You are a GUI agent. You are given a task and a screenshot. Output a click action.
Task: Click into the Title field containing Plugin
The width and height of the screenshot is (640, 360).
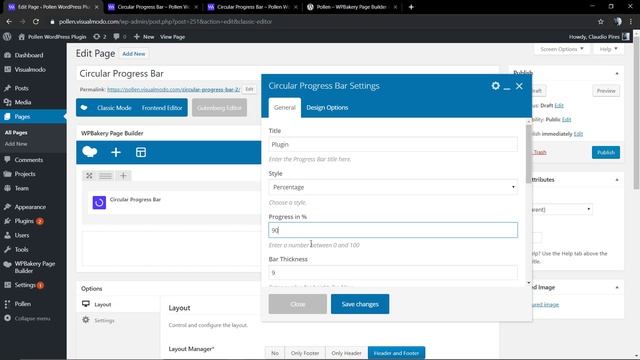[393, 144]
